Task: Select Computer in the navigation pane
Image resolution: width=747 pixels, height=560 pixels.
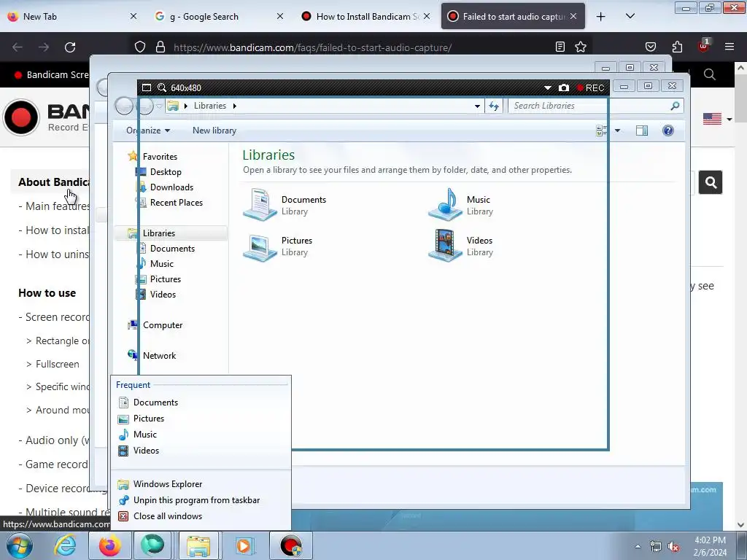Action: [163, 325]
